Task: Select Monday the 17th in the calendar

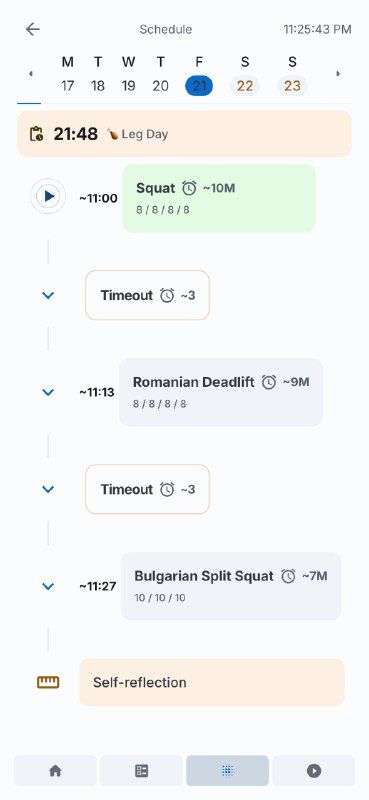Action: (x=67, y=86)
